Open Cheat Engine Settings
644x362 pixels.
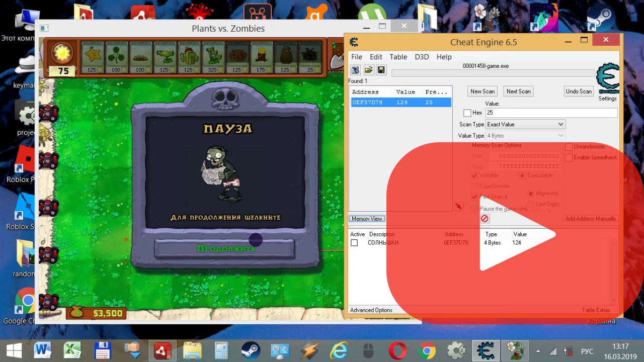pos(607,99)
